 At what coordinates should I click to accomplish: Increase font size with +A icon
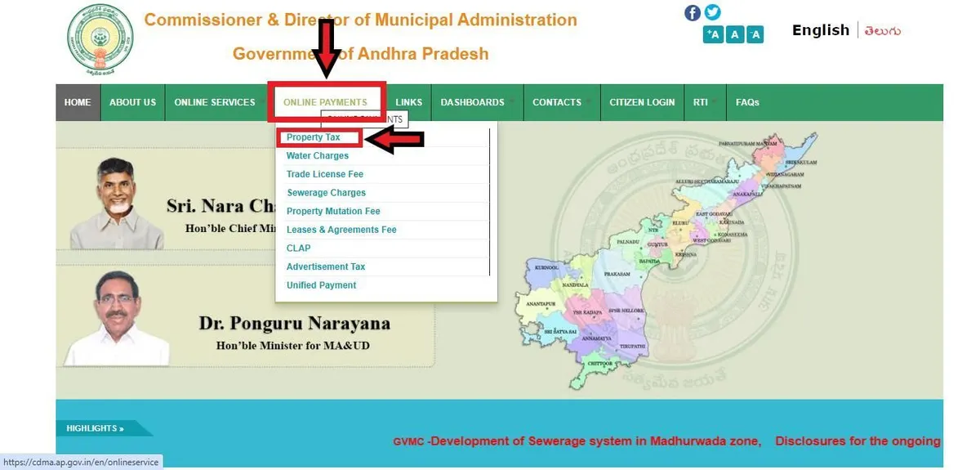[714, 34]
